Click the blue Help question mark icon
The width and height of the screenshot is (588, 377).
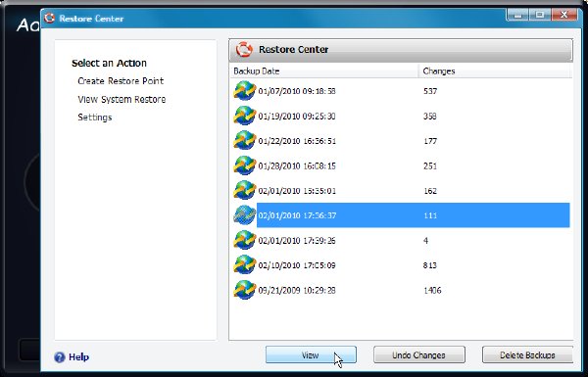pos(60,357)
